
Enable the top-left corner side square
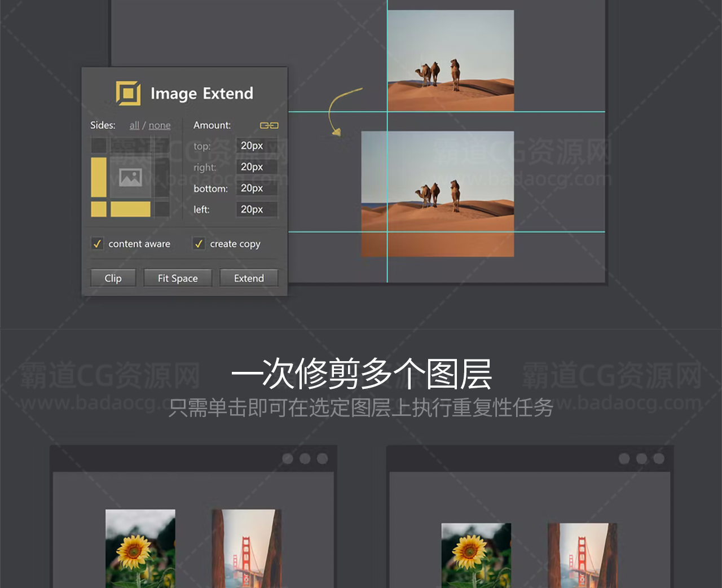[99, 146]
